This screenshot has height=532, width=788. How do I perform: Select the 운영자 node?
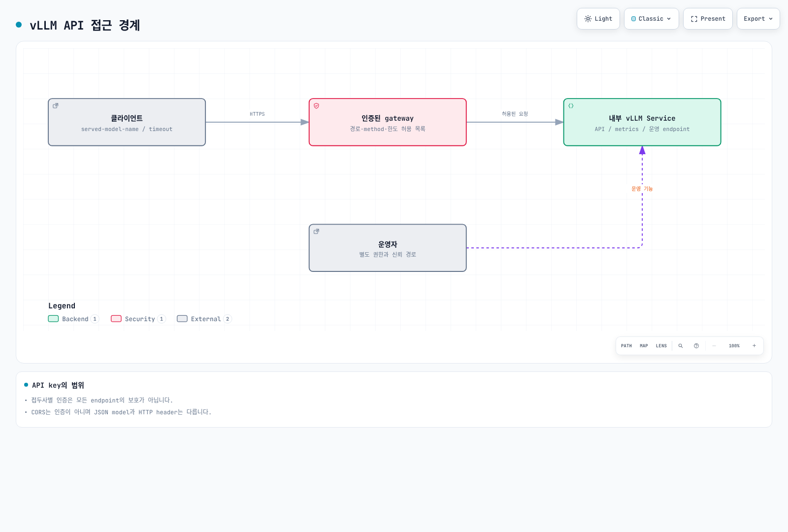[x=388, y=248]
